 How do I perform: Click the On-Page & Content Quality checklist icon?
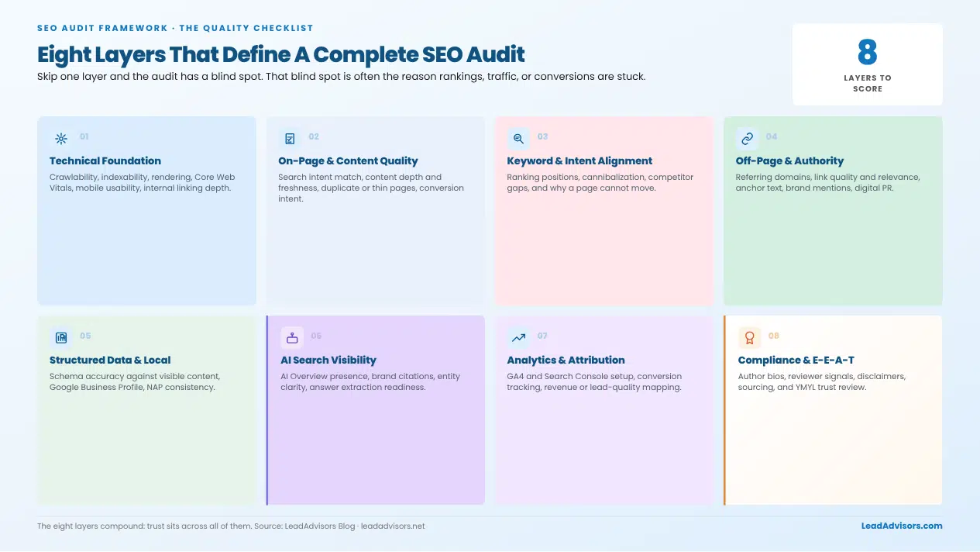pos(290,138)
